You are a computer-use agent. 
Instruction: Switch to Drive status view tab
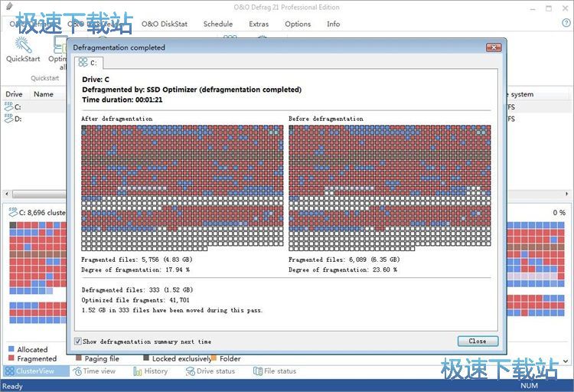(210, 371)
